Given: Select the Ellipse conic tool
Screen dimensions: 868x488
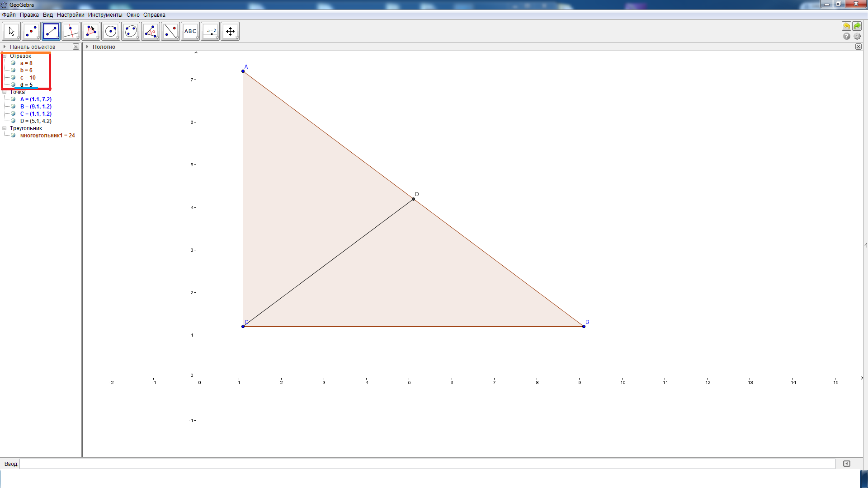Looking at the screenshot, I should tap(131, 31).
